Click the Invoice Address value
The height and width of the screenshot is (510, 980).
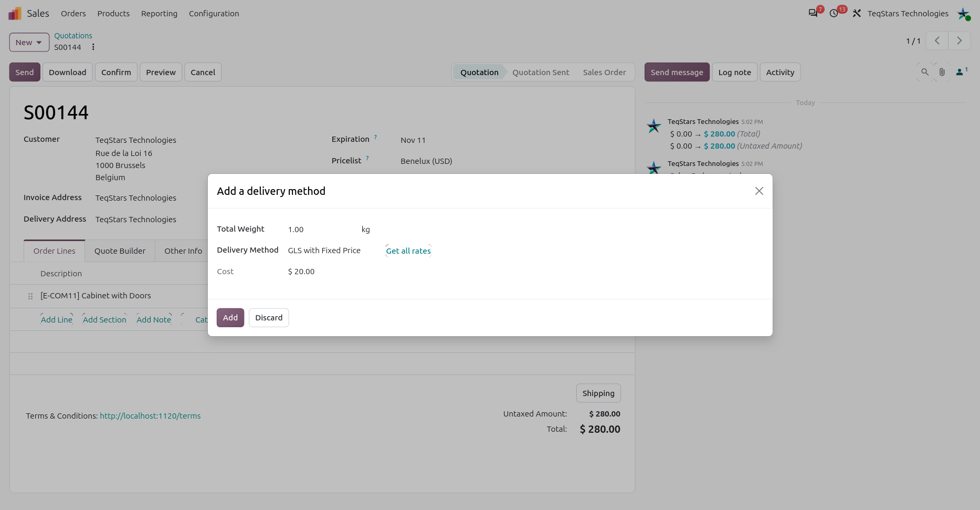coord(136,198)
